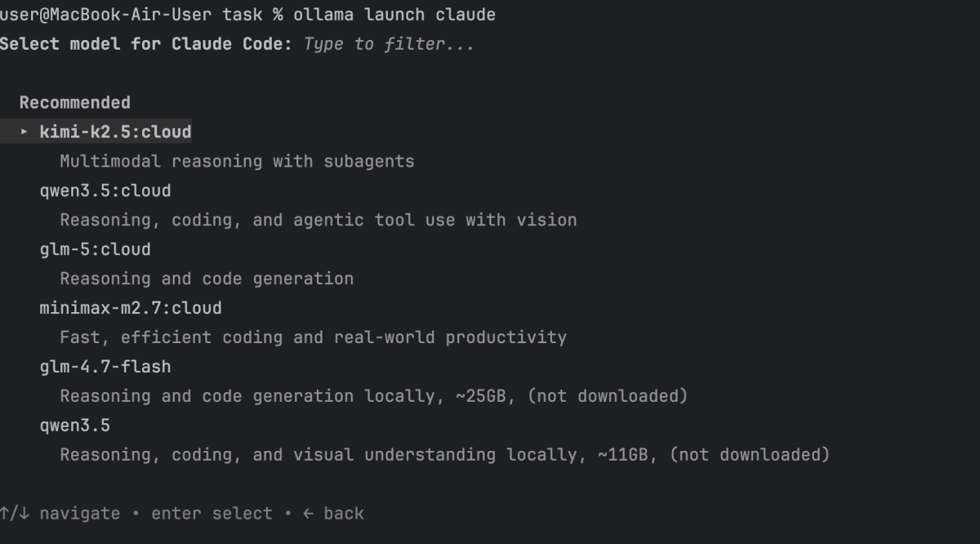Image resolution: width=980 pixels, height=544 pixels.
Task: Pick the minimax-m2.7:cloud model
Action: pyautogui.click(x=131, y=308)
